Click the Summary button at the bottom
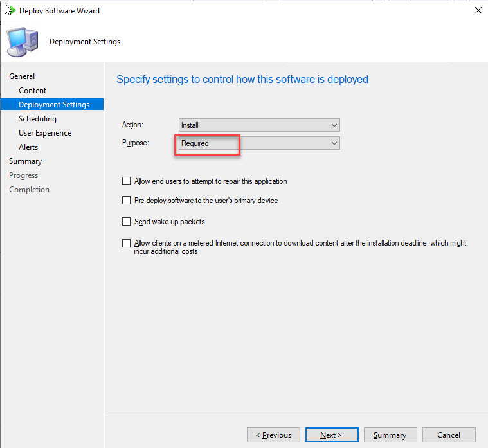488x448 pixels. 390,435
